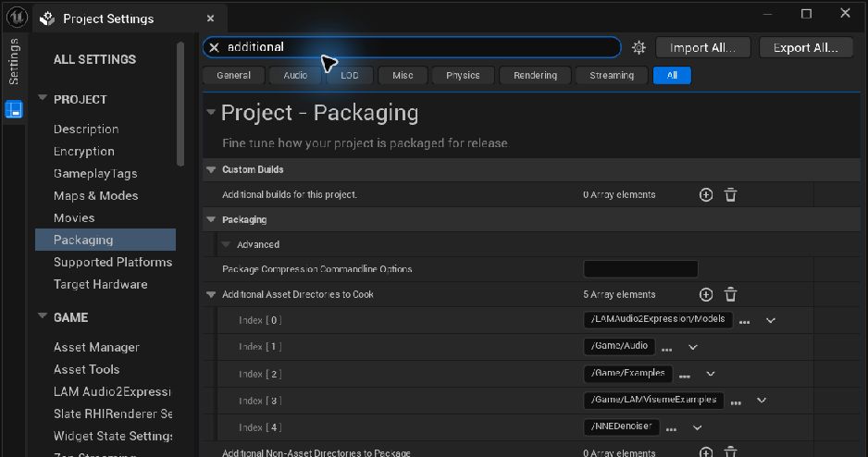868x457 pixels.
Task: Open the Encryption settings page
Action: point(84,151)
